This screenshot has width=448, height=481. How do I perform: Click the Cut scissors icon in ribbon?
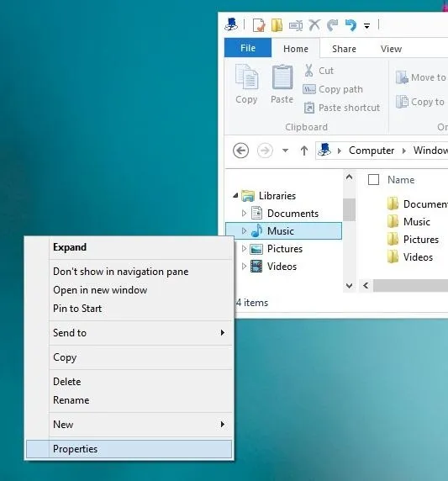[308, 71]
